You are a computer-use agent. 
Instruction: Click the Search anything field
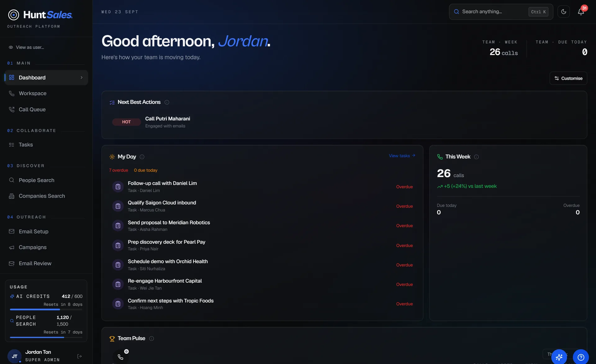pyautogui.click(x=501, y=12)
